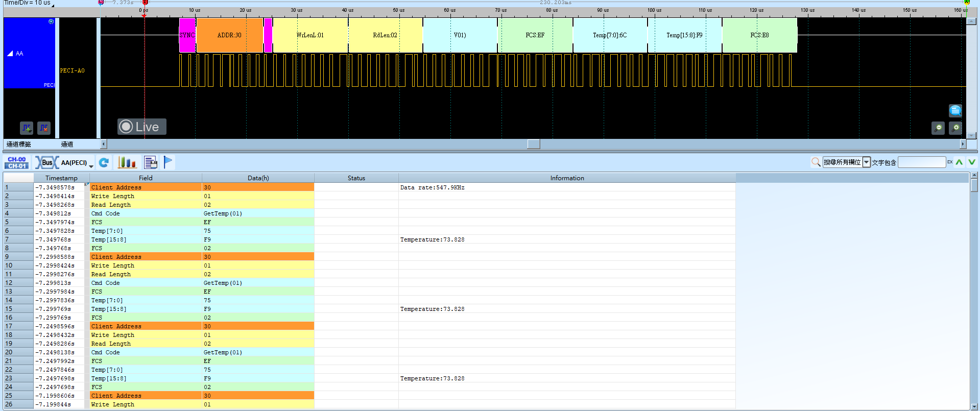Click the Status column header
This screenshot has width=980, height=411.
[x=356, y=178]
